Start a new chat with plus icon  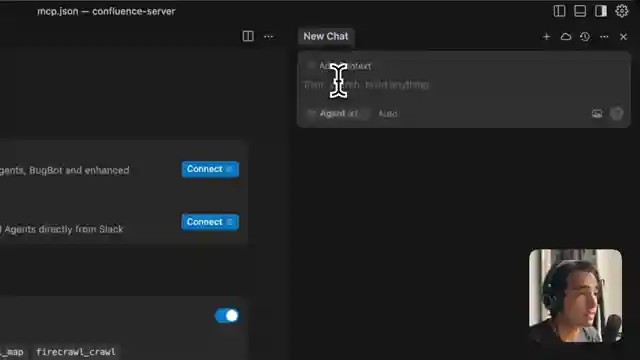547,37
